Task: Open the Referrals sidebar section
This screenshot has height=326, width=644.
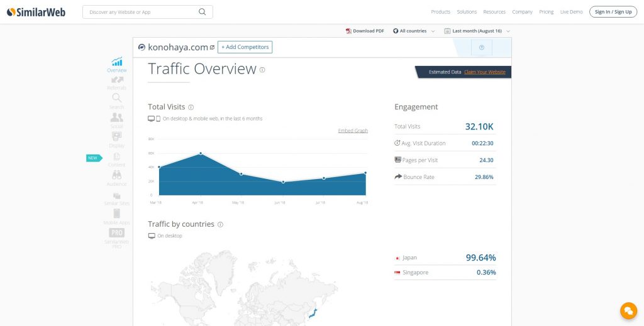Action: tap(116, 84)
